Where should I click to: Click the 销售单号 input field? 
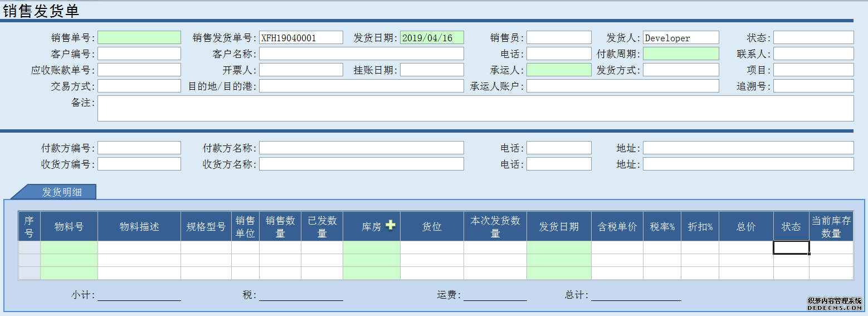pyautogui.click(x=139, y=37)
